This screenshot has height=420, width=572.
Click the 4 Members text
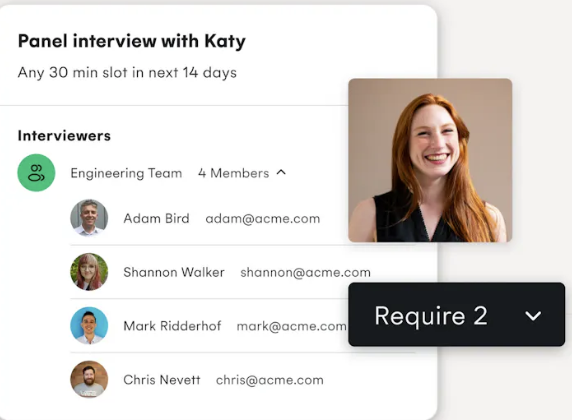pos(233,173)
